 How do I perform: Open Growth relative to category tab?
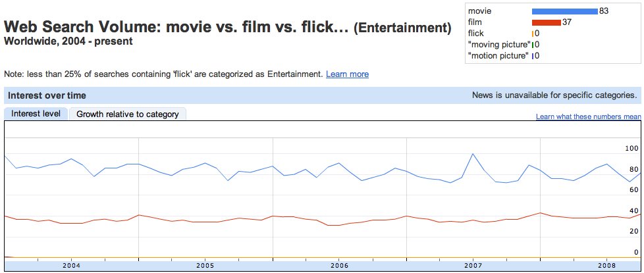click(128, 114)
